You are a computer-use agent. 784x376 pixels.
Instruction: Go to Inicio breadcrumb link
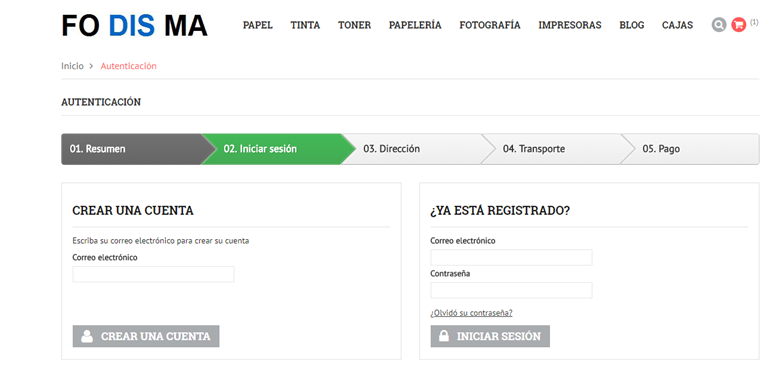72,66
